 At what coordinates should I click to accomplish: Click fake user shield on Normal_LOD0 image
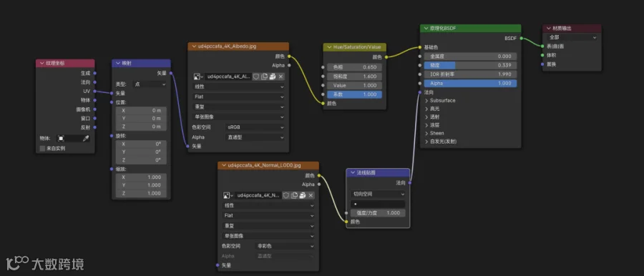(x=286, y=195)
